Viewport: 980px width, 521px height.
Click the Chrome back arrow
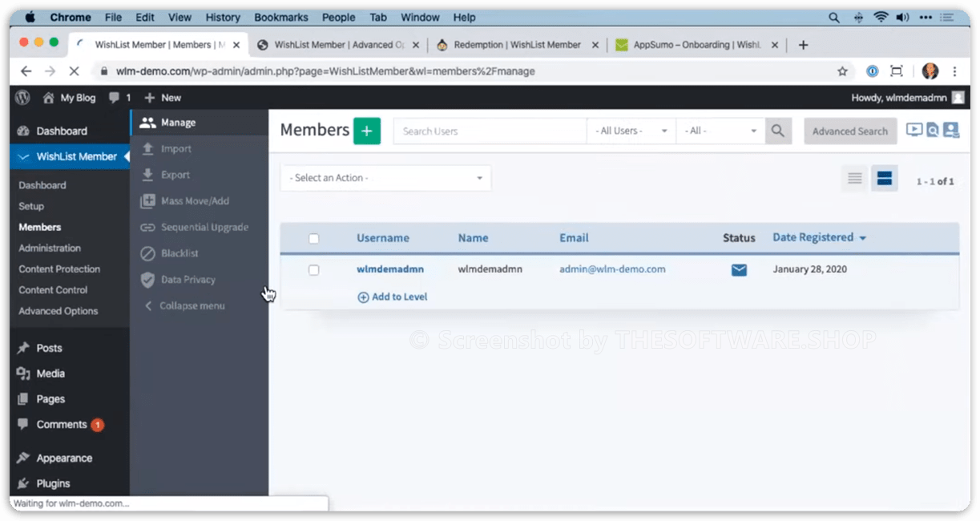26,71
